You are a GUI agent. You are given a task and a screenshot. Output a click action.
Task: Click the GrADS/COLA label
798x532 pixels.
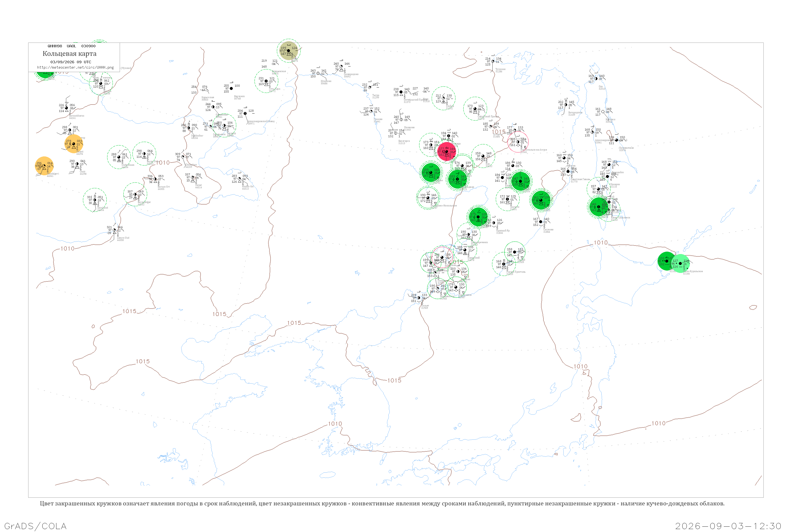35,526
